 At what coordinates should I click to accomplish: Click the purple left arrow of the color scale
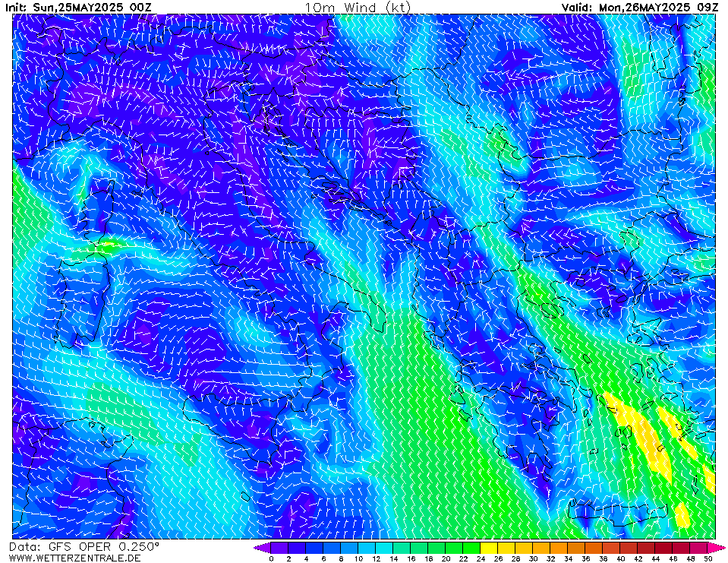(262, 548)
